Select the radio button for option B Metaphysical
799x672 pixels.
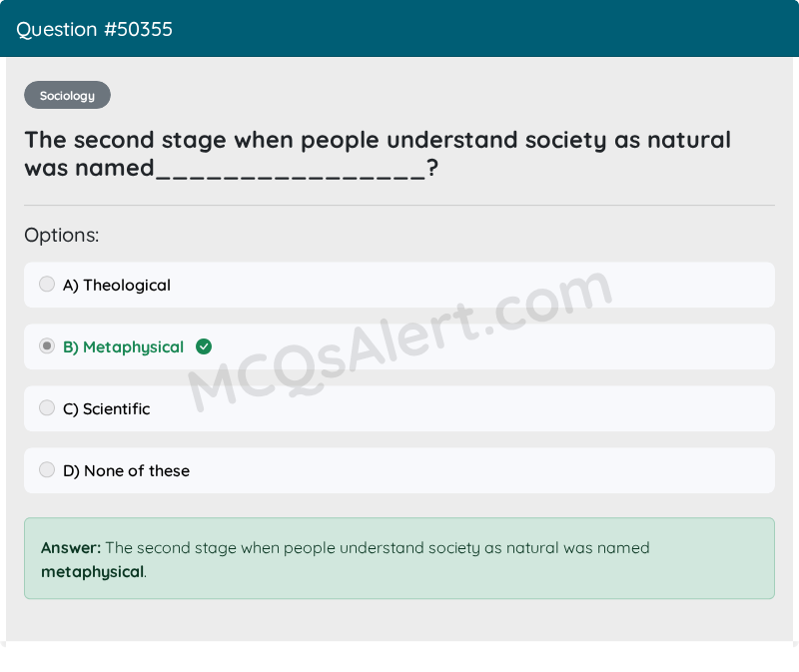point(47,345)
